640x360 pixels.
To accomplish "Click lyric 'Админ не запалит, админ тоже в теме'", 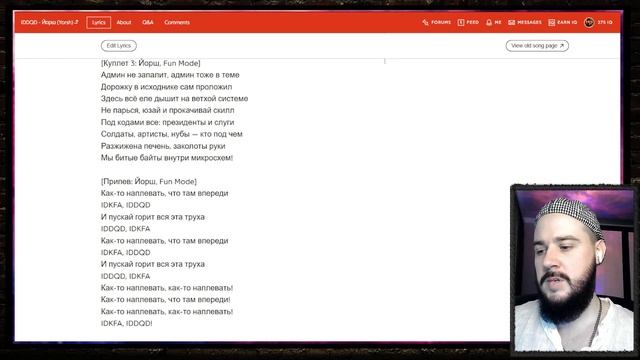I will point(170,75).
